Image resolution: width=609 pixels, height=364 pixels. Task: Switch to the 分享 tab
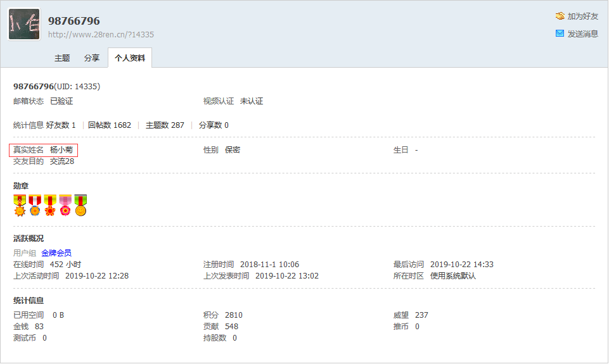point(92,58)
